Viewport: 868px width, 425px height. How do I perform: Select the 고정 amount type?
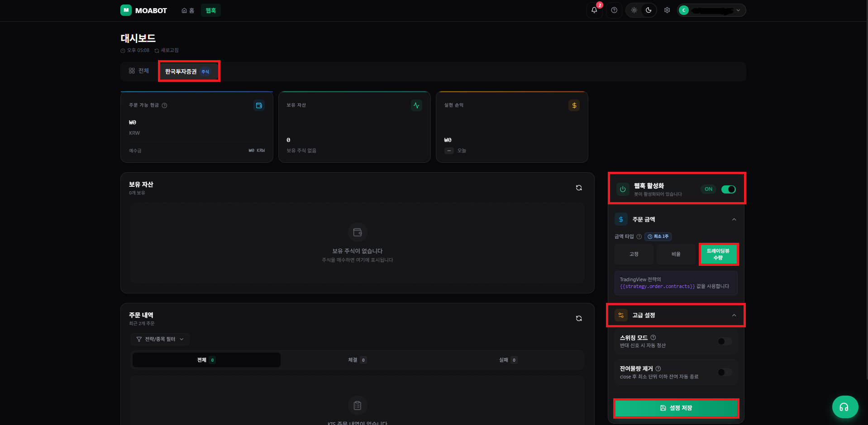pyautogui.click(x=634, y=254)
